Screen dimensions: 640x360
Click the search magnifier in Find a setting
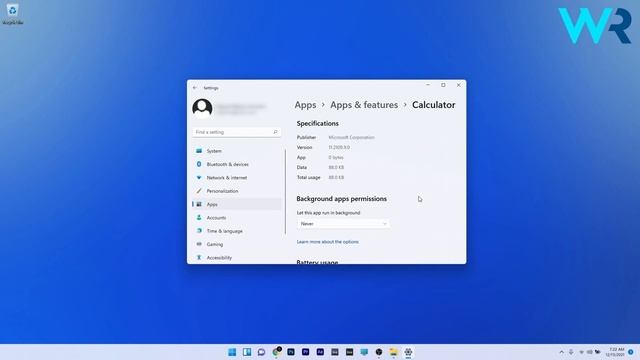coord(275,132)
